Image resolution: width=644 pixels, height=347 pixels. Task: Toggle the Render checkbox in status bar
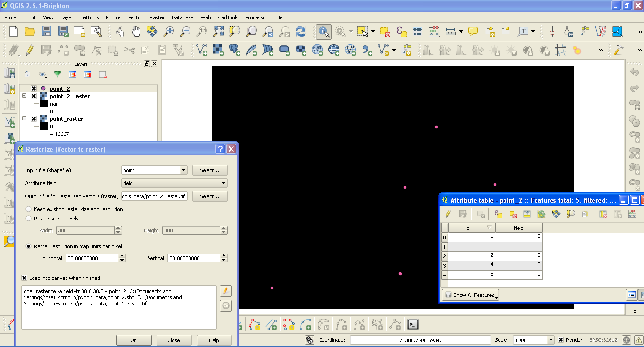561,340
